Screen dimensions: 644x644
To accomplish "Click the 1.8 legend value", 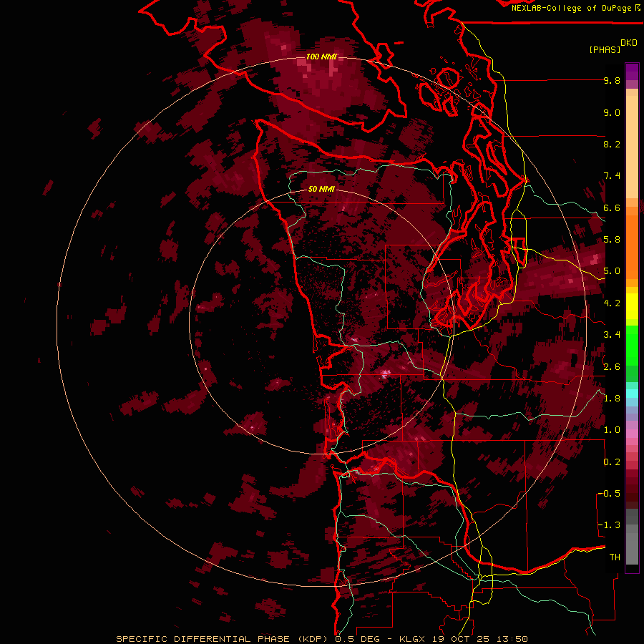I will pos(612,399).
